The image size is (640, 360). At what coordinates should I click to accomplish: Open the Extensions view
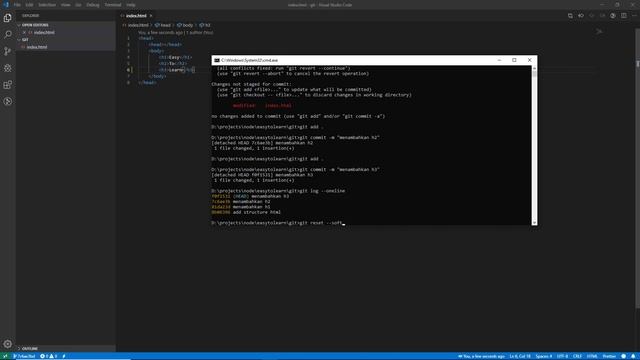click(8, 85)
